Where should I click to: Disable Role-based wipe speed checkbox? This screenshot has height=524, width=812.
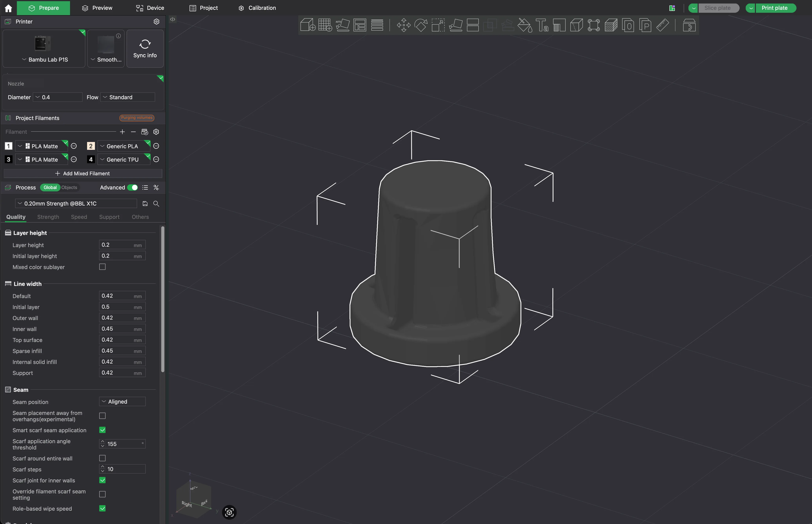click(x=102, y=508)
